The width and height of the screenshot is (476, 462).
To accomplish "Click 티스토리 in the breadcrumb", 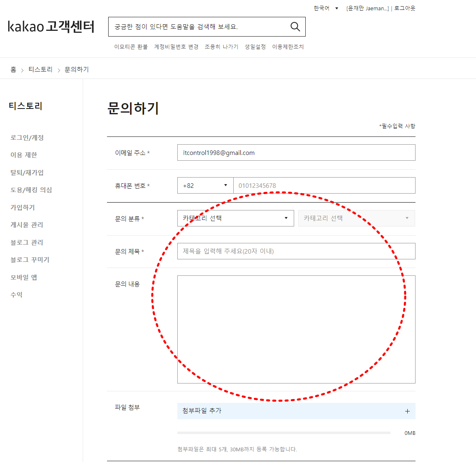I will click(40, 69).
